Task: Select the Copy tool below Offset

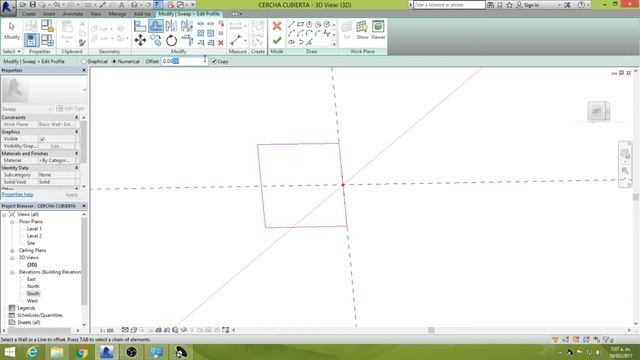Action: (x=156, y=40)
